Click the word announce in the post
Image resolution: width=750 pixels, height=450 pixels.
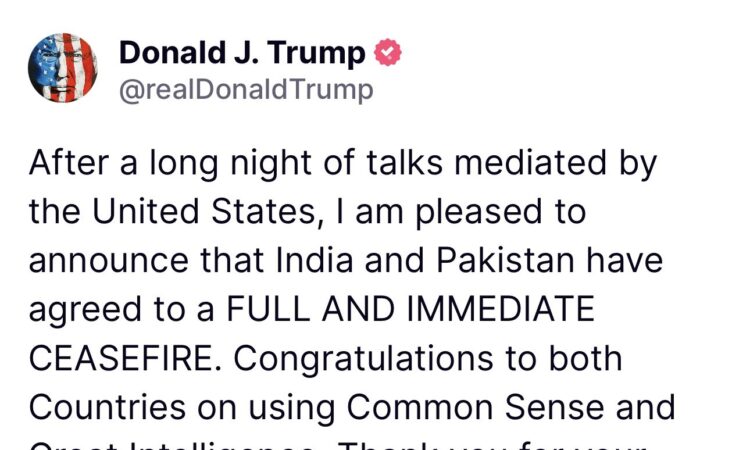click(x=109, y=260)
